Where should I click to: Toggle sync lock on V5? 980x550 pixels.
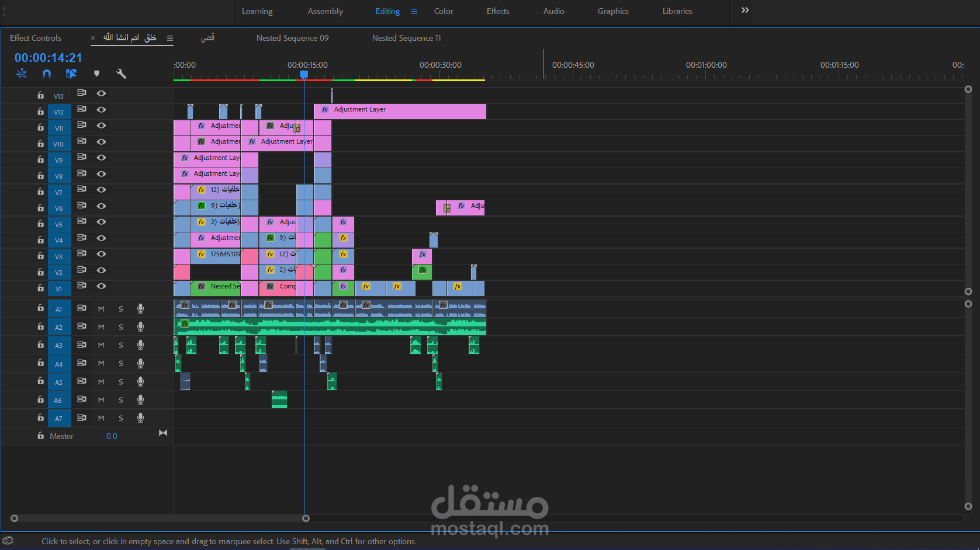[82, 222]
